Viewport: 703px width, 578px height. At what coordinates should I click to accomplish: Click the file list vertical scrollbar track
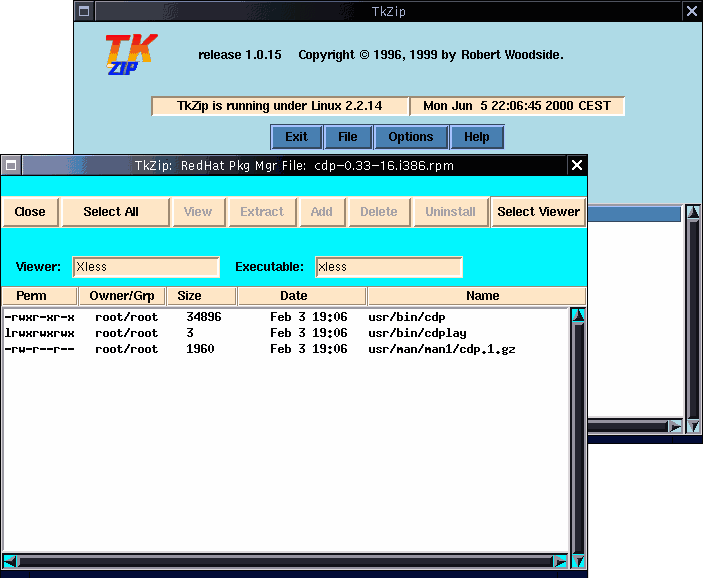(578, 439)
